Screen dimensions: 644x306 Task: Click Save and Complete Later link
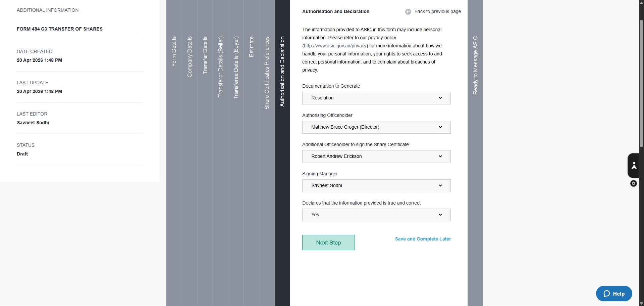click(x=423, y=239)
